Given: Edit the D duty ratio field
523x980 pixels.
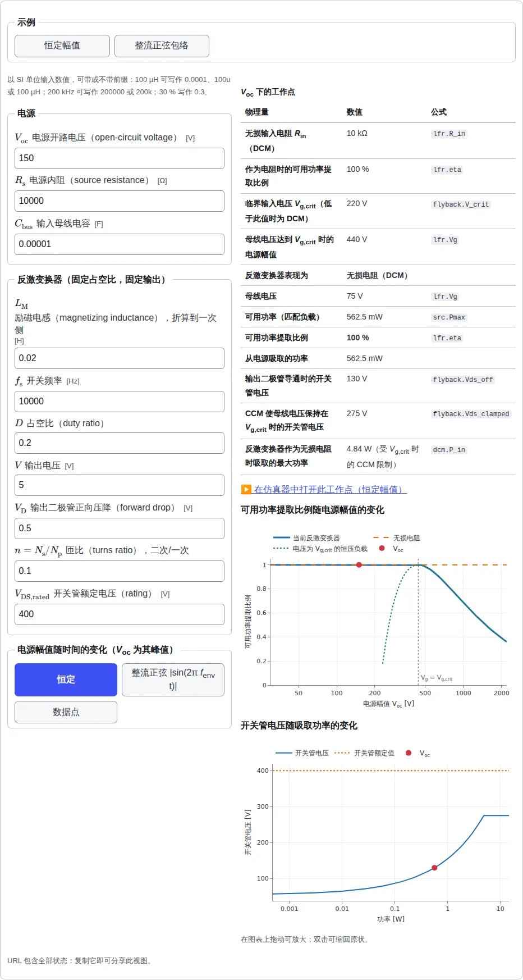Looking at the screenshot, I should tap(120, 443).
